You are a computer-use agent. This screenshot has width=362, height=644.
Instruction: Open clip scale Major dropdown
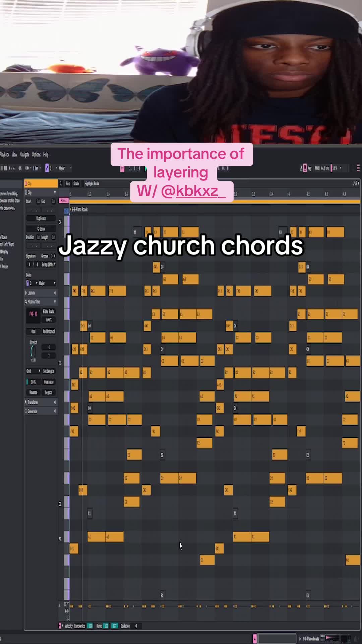pyautogui.click(x=47, y=283)
